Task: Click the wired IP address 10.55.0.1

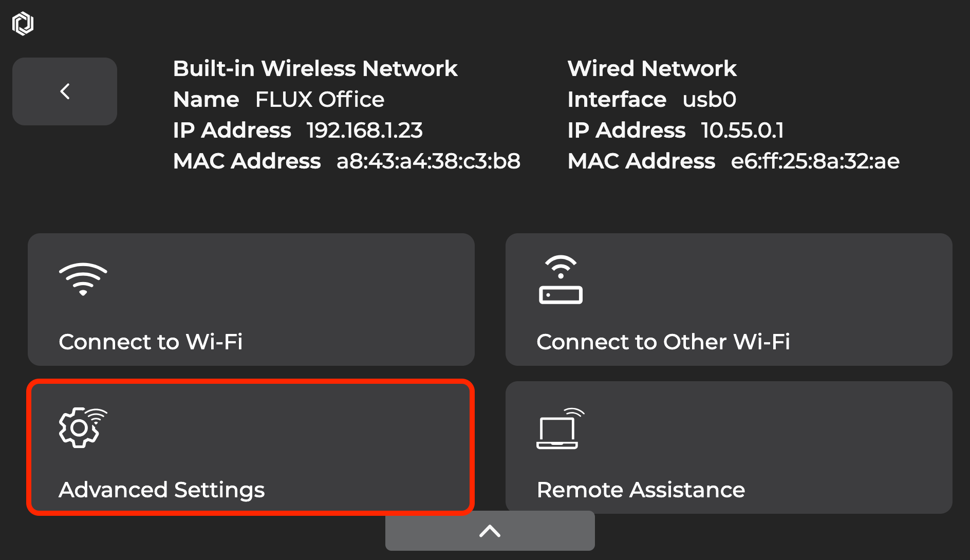Action: tap(742, 130)
